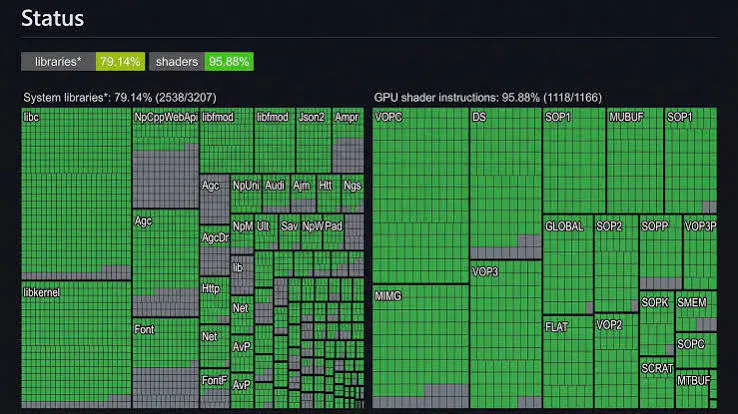This screenshot has width=738, height=414.
Task: Open the MUBUF shader instruction block
Action: pos(635,160)
